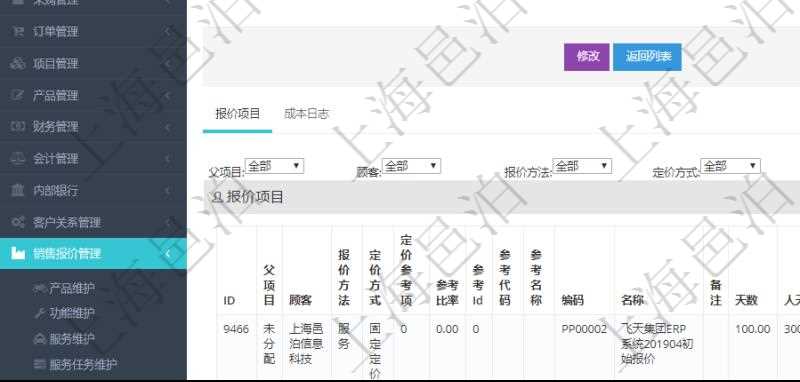Click the 内部银行 bank icon
Viewport: 800px width, 382px height.
18,191
